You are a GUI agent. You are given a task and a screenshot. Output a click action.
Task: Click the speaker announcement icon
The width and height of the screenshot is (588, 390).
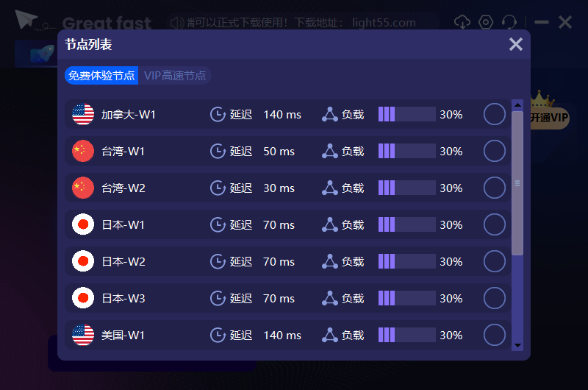point(177,23)
